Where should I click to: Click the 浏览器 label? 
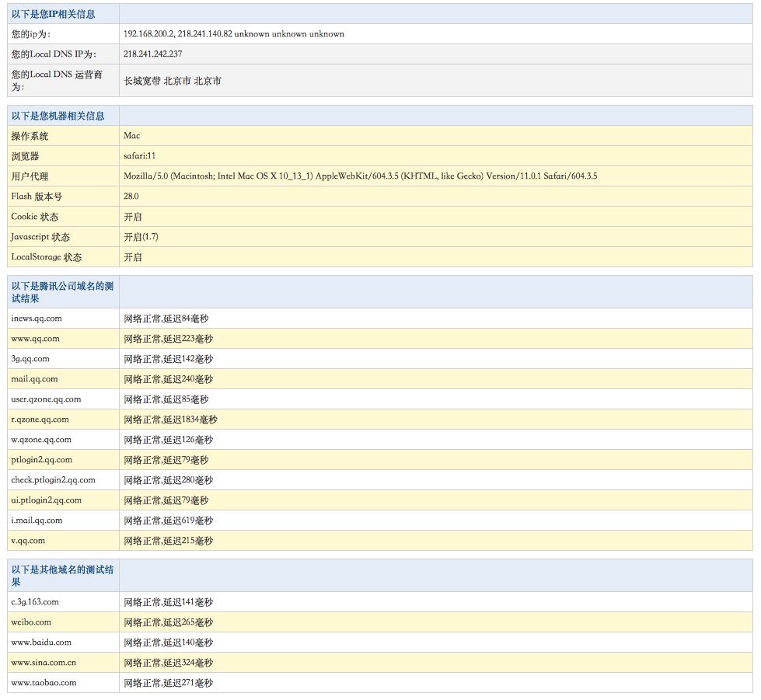point(25,156)
